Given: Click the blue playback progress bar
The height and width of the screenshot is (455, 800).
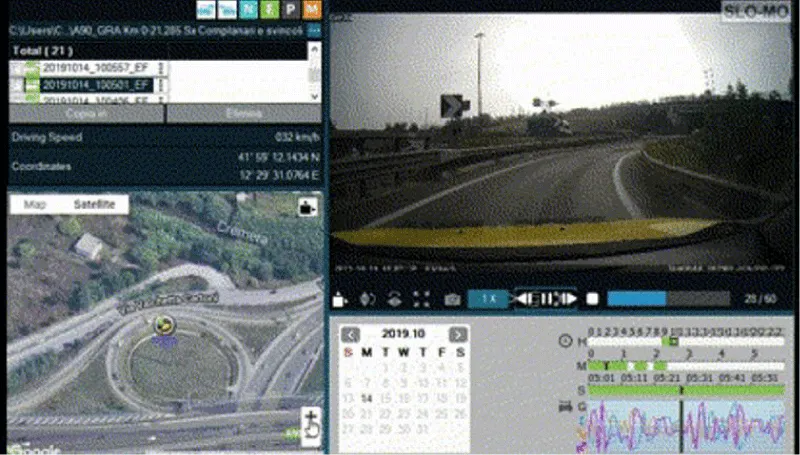Looking at the screenshot, I should [636, 299].
